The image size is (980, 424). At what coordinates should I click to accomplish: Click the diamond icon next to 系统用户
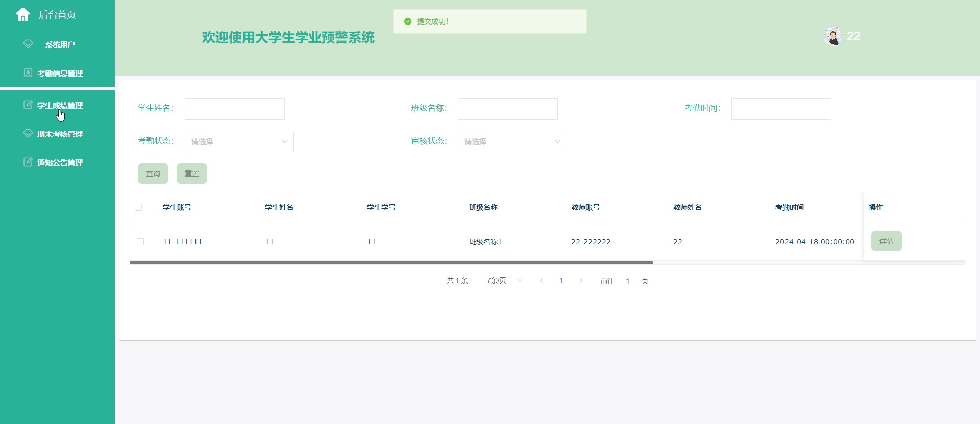click(28, 44)
